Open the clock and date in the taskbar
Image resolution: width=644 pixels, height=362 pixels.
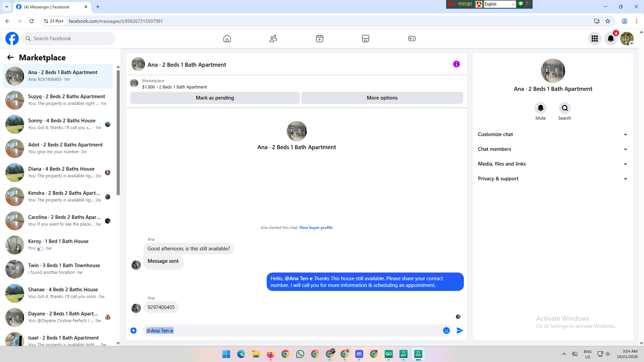(x=627, y=354)
